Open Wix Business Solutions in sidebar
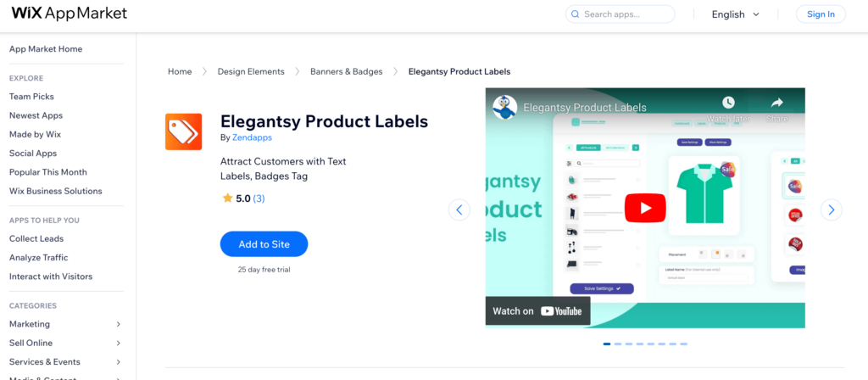Viewport: 868px width, 380px height. click(x=55, y=191)
